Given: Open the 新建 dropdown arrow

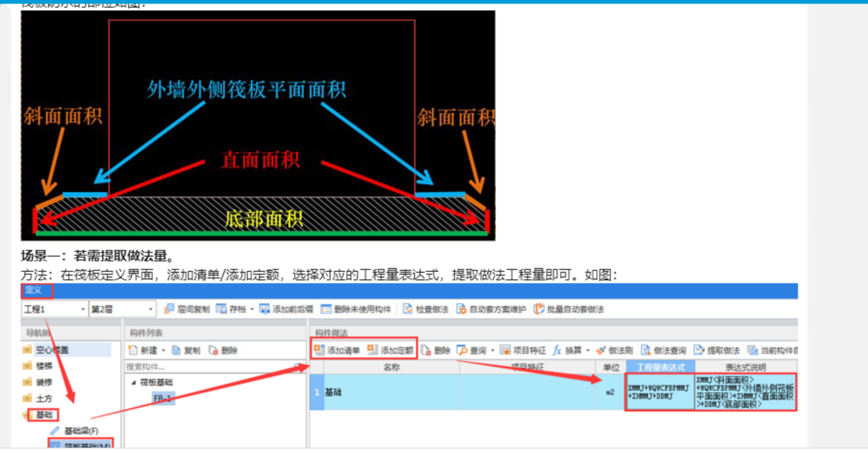Looking at the screenshot, I should coord(164,350).
